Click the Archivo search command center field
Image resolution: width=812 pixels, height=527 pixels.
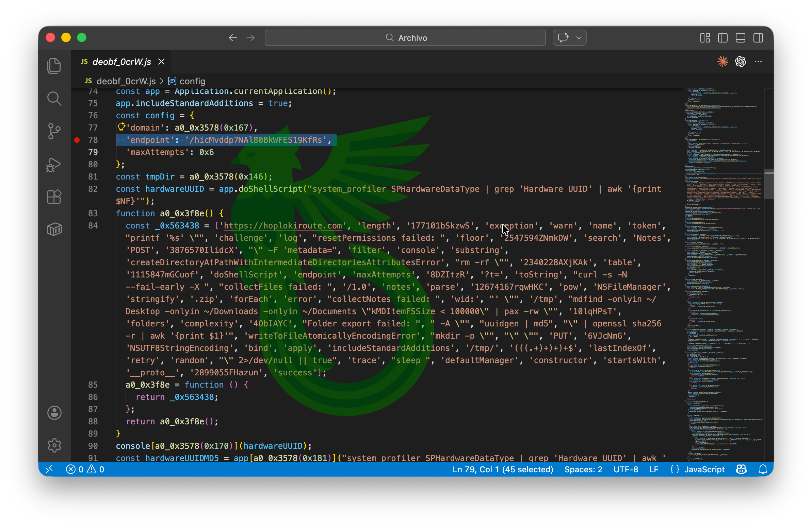tap(405, 38)
